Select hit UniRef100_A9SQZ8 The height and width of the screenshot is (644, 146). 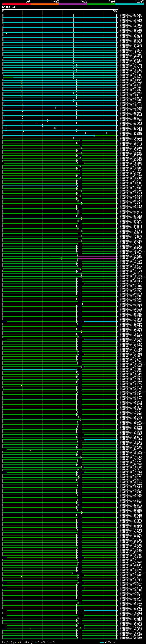[131, 138]
